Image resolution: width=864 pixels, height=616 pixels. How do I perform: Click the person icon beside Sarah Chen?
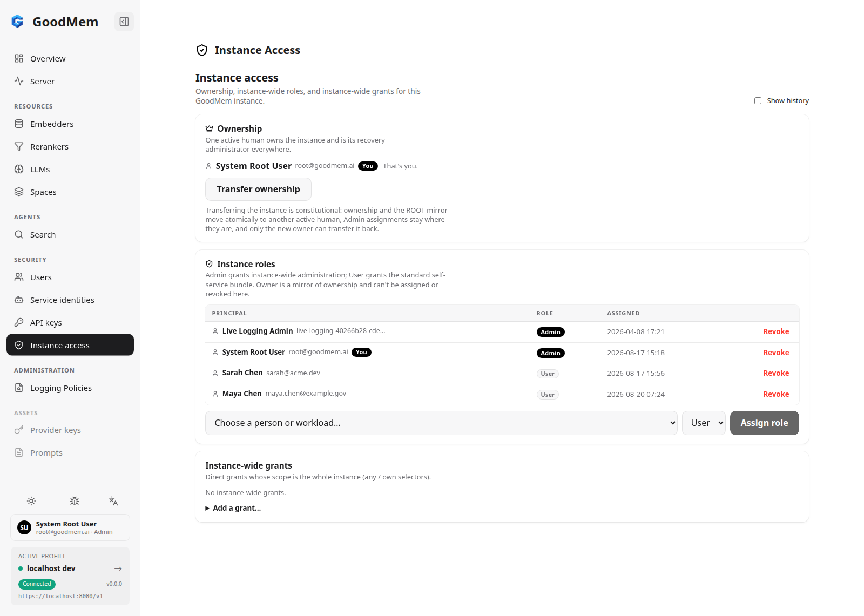click(215, 373)
